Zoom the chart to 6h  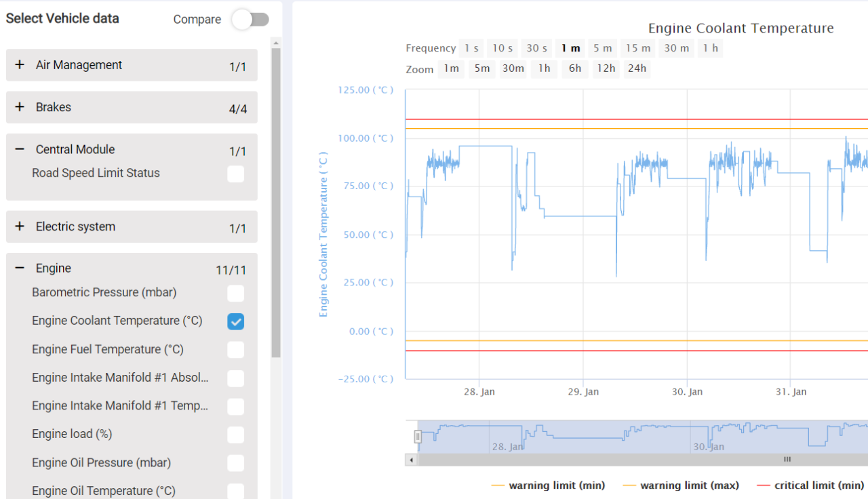pyautogui.click(x=574, y=68)
